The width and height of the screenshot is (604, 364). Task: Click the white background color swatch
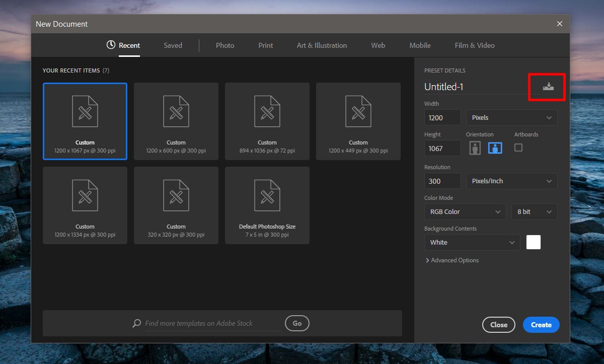pos(533,242)
